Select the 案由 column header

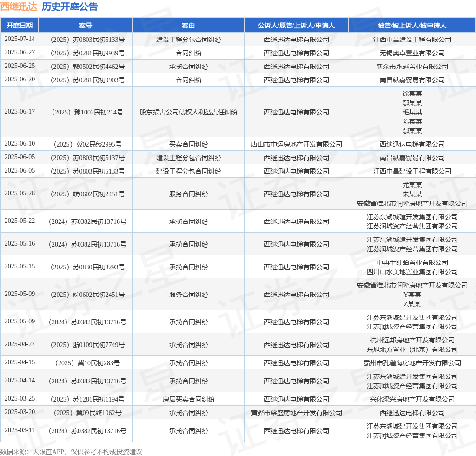(188, 26)
